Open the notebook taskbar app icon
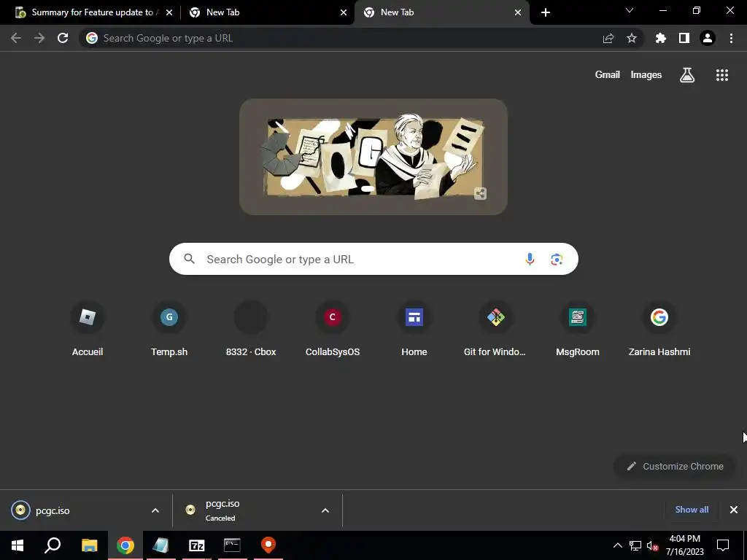Image resolution: width=747 pixels, height=560 pixels. click(x=160, y=545)
